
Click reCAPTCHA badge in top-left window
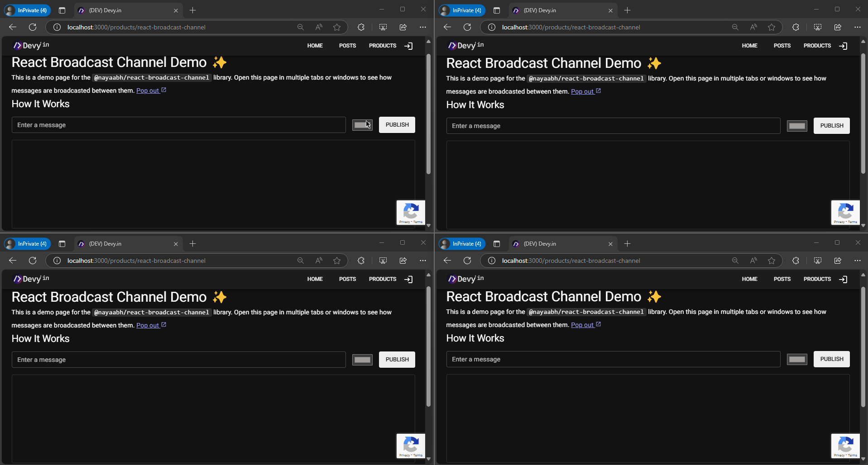point(411,213)
